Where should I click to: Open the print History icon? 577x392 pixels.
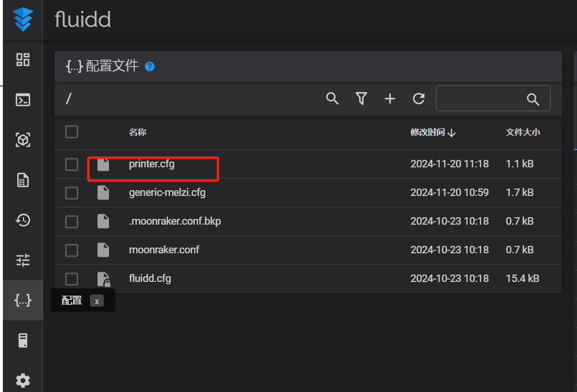[x=23, y=220]
